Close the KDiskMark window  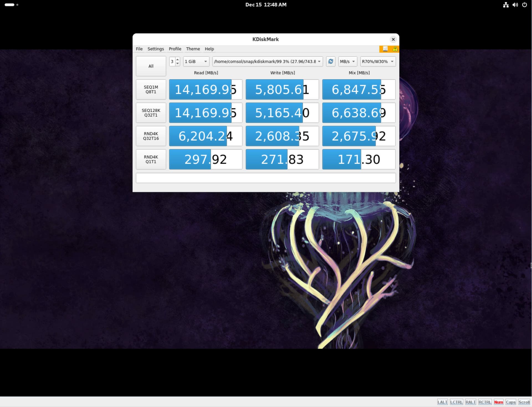click(393, 39)
